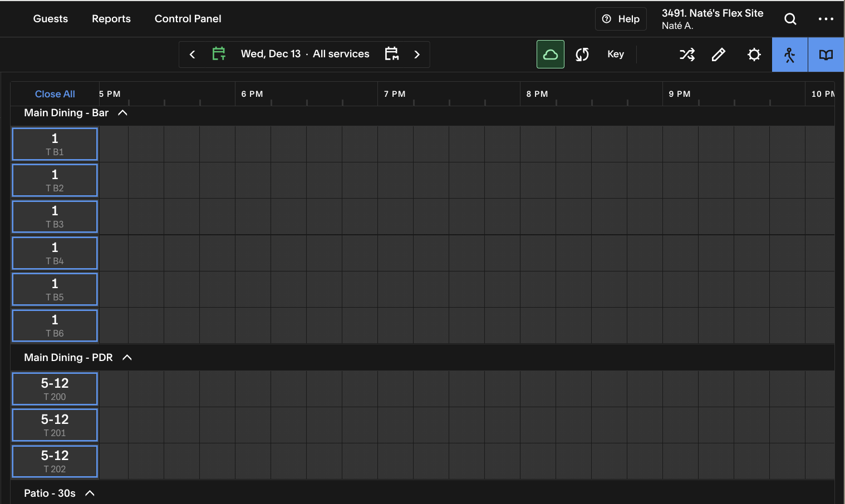The width and height of the screenshot is (845, 504).
Task: Open the green calendar date picker icon
Action: pos(219,54)
